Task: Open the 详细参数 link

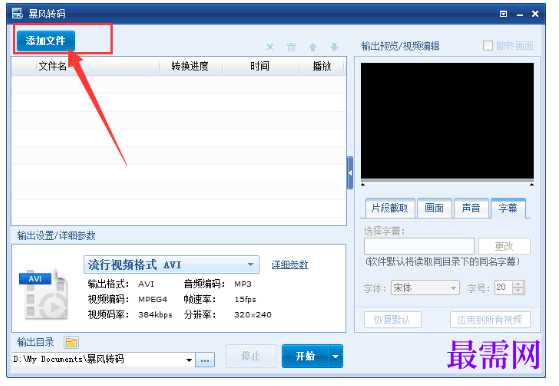Action: point(290,264)
